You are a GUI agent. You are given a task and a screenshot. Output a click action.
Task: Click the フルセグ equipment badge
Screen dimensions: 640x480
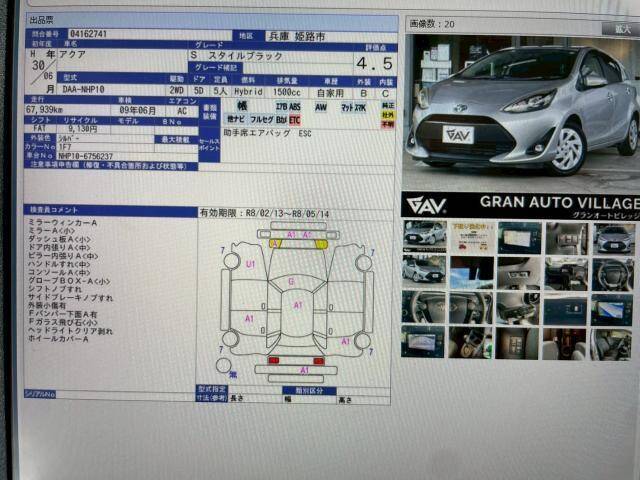point(261,119)
